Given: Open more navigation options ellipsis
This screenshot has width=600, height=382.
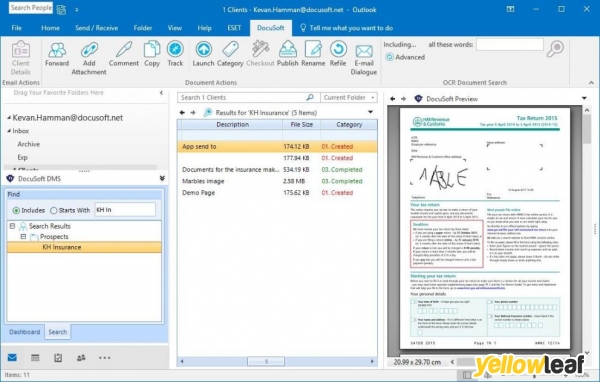Looking at the screenshot, I should [x=104, y=358].
